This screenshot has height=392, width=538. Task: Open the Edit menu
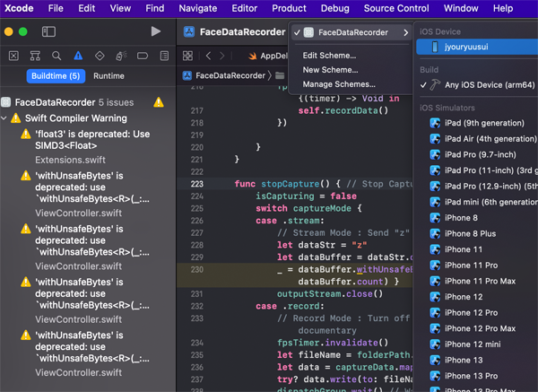tap(86, 8)
